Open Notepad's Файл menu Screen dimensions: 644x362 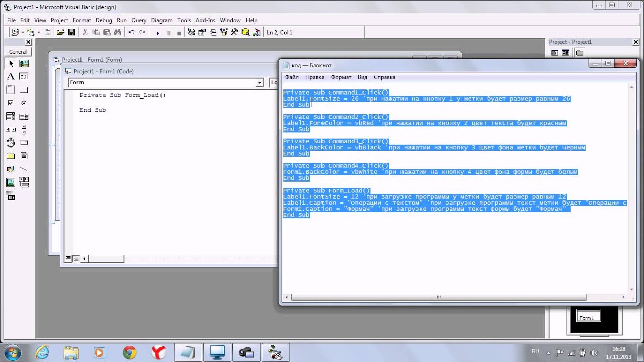292,77
